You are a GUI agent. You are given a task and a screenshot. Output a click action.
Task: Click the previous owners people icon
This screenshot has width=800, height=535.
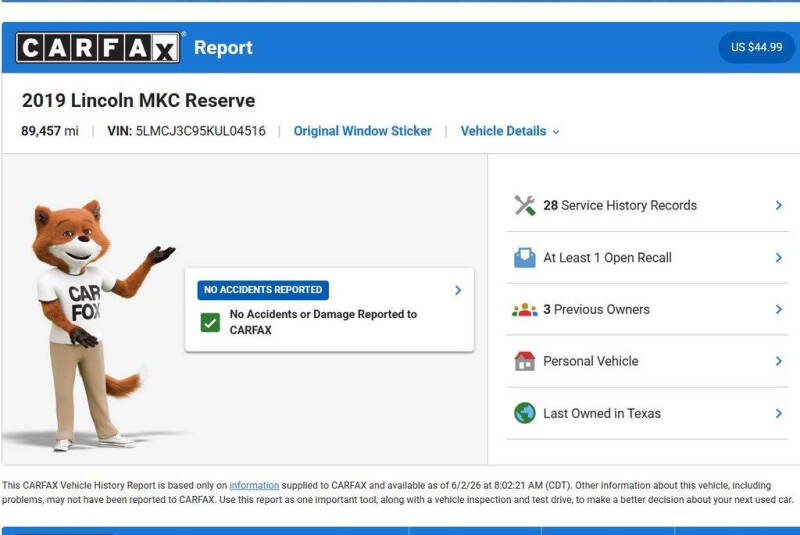[524, 310]
